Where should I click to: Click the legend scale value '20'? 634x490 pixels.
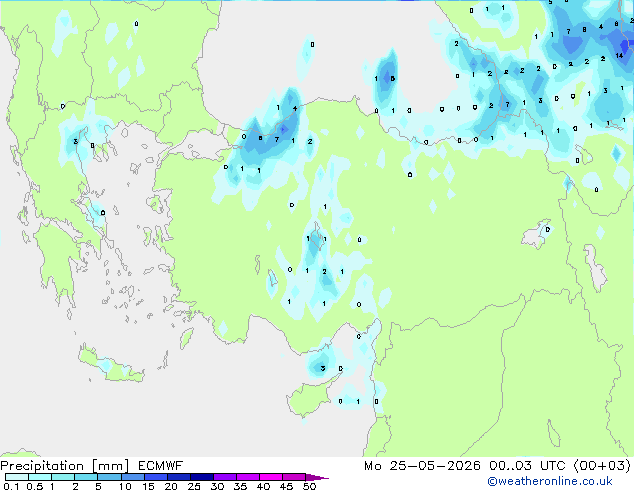pos(171,486)
